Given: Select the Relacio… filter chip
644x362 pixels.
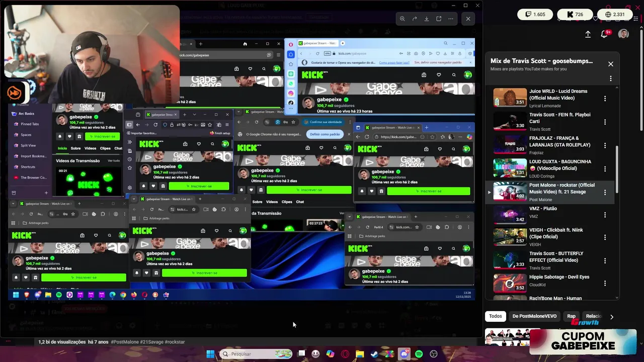Looking at the screenshot, I should pos(594,316).
